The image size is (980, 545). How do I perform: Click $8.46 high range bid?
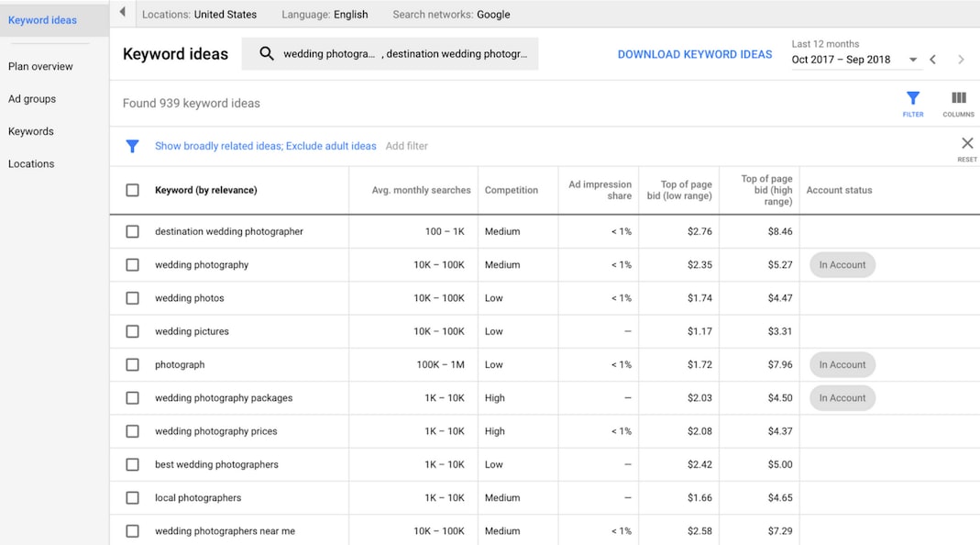(780, 231)
